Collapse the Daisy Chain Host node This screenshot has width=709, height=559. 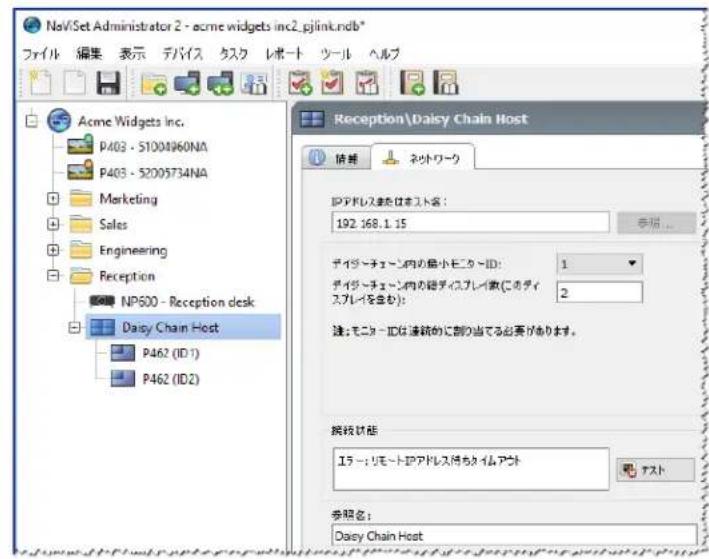74,327
